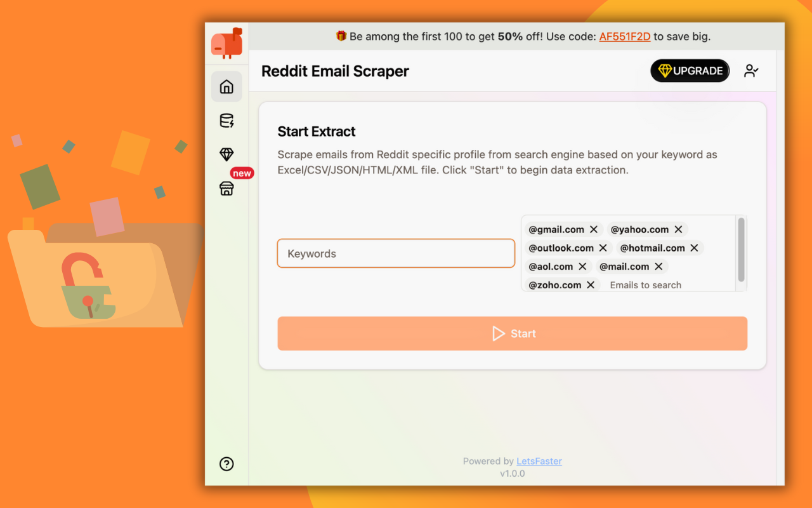Click the red mailbox app logo
This screenshot has height=508, width=812.
tap(226, 43)
